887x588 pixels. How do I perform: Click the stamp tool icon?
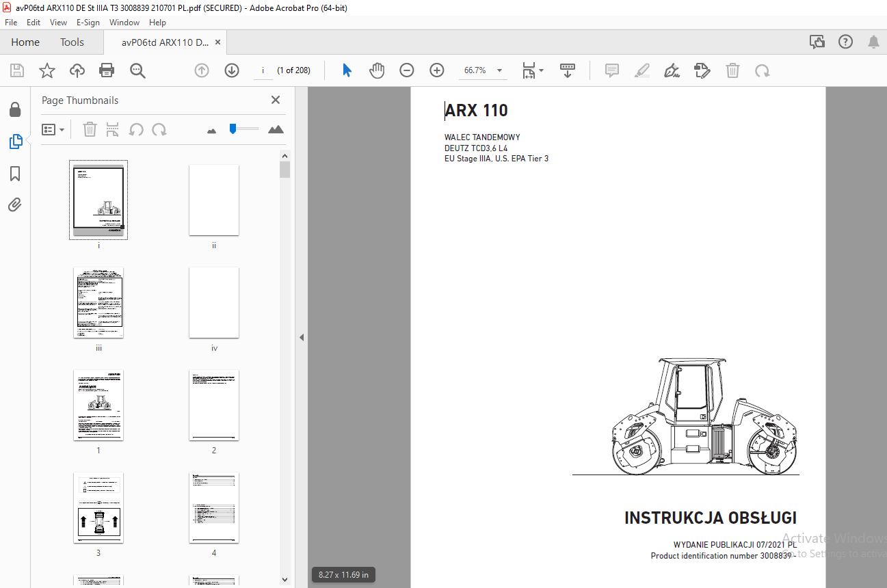[702, 70]
